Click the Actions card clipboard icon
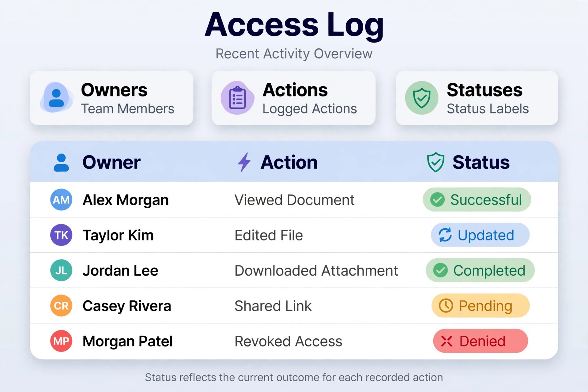The image size is (588, 392). pos(237,98)
